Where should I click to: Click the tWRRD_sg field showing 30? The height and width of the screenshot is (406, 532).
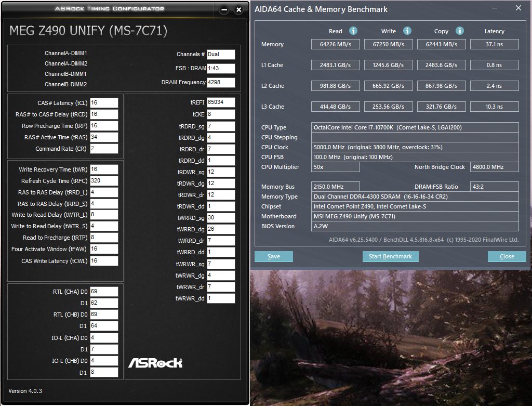point(221,218)
